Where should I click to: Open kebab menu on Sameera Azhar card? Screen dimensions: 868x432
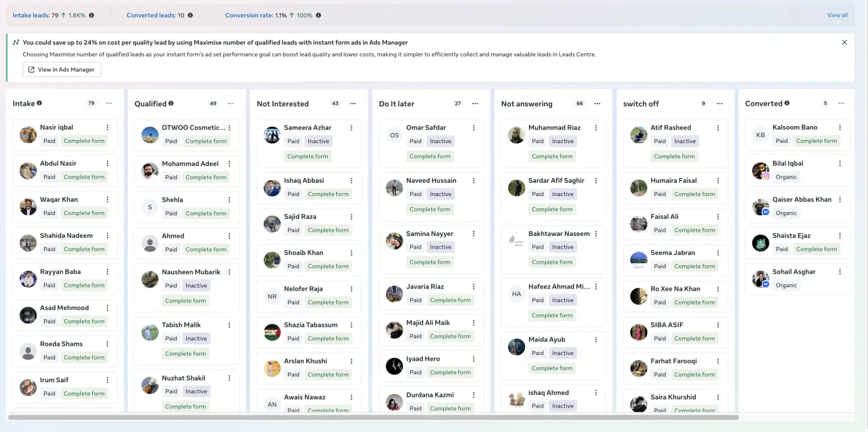click(352, 128)
